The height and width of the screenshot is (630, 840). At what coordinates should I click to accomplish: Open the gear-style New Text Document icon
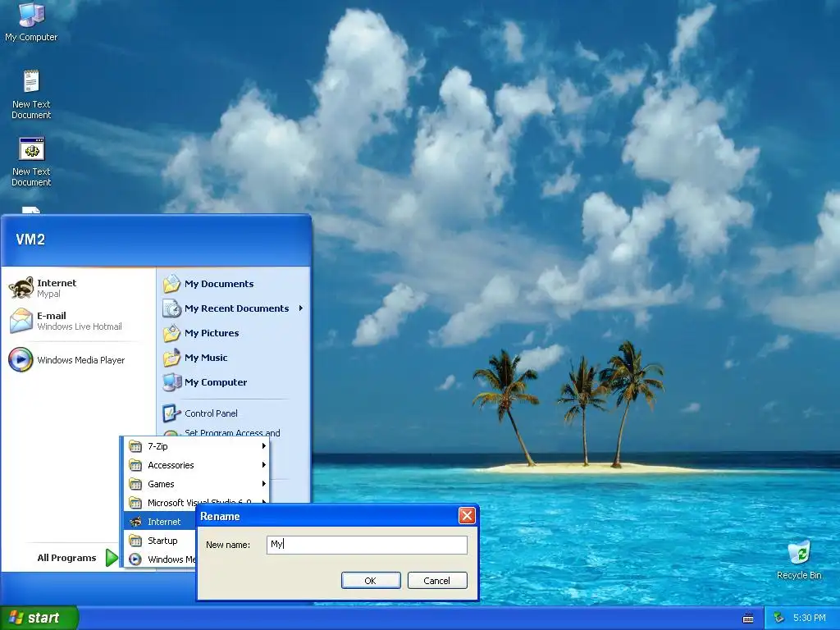click(32, 149)
